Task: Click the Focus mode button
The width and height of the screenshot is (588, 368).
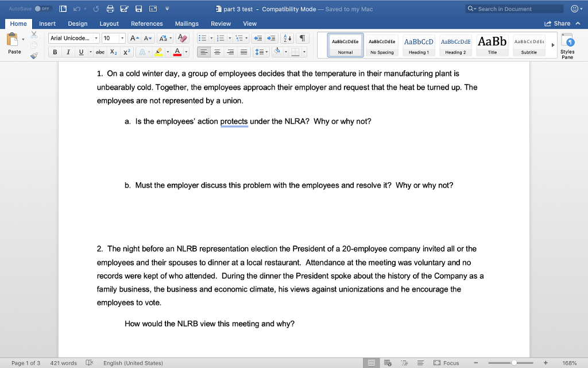Action: (x=446, y=363)
